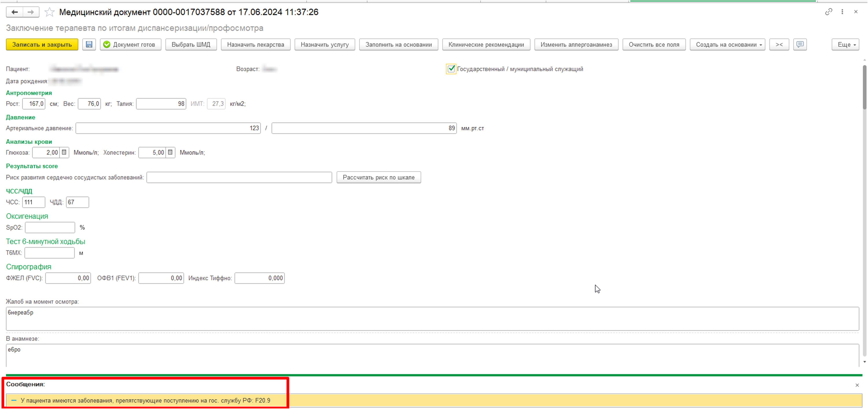Open the vertical three-dots menu
This screenshot has height=409, width=868.
click(x=842, y=12)
